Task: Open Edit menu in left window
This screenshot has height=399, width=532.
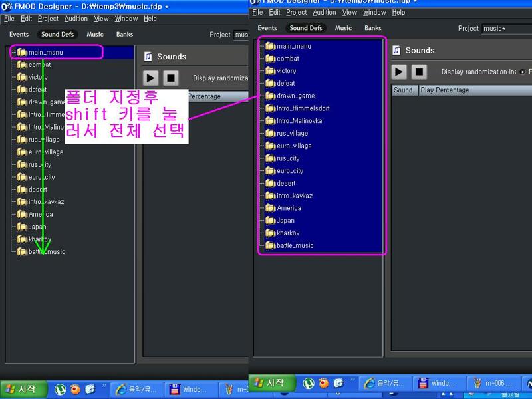Action: (26, 19)
